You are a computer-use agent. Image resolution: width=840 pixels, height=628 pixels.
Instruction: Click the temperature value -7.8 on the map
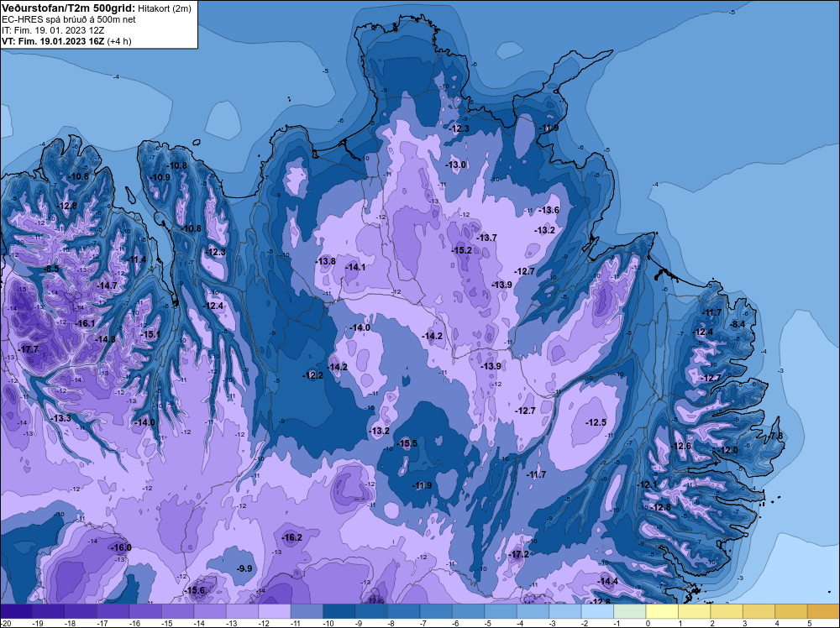point(775,436)
